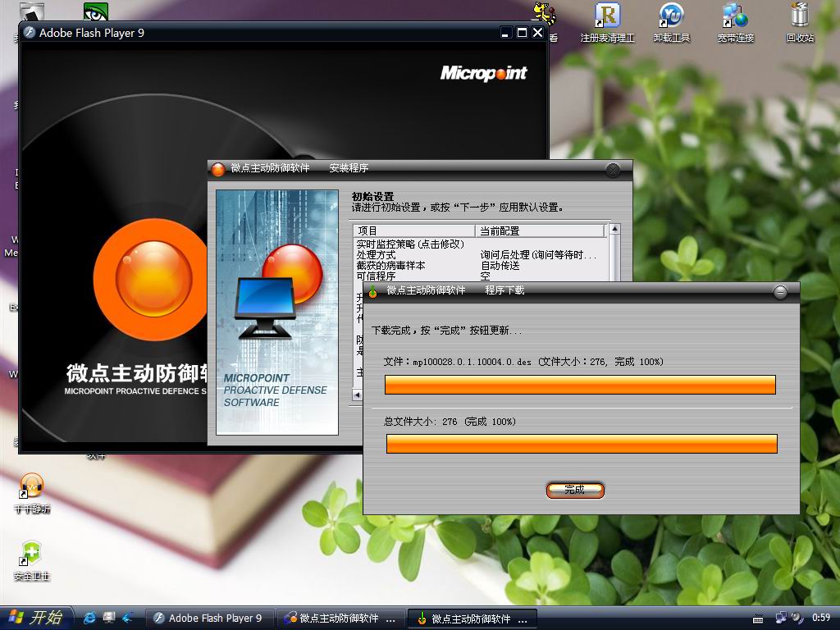Open the 安全卫士 desktop shortcut
Image resolution: width=840 pixels, height=630 pixels.
[x=32, y=561]
